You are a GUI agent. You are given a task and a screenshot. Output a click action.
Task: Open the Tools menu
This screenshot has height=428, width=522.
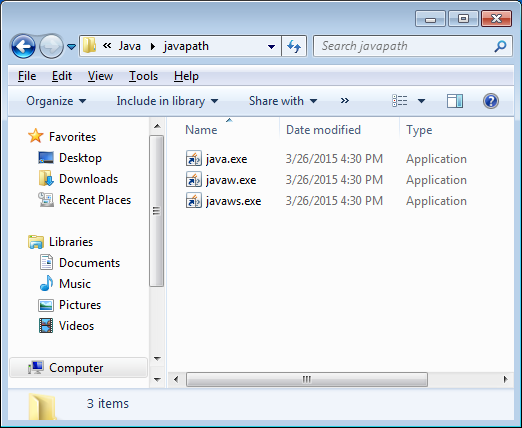pyautogui.click(x=143, y=76)
